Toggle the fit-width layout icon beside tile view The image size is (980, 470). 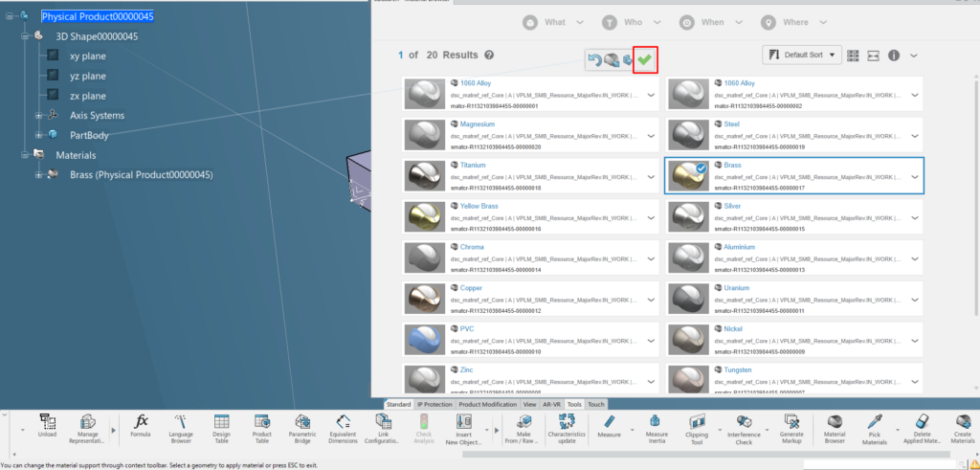(x=874, y=56)
